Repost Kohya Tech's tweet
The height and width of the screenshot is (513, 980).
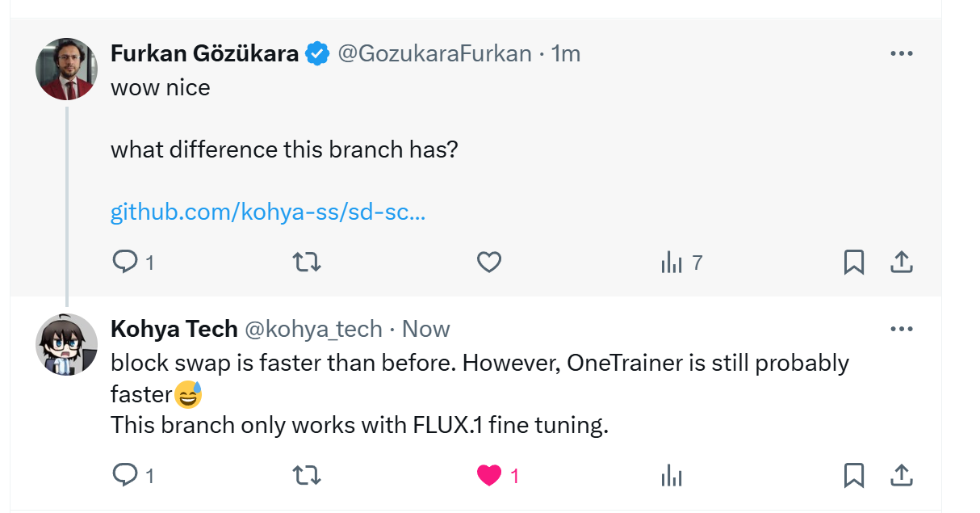pos(306,475)
